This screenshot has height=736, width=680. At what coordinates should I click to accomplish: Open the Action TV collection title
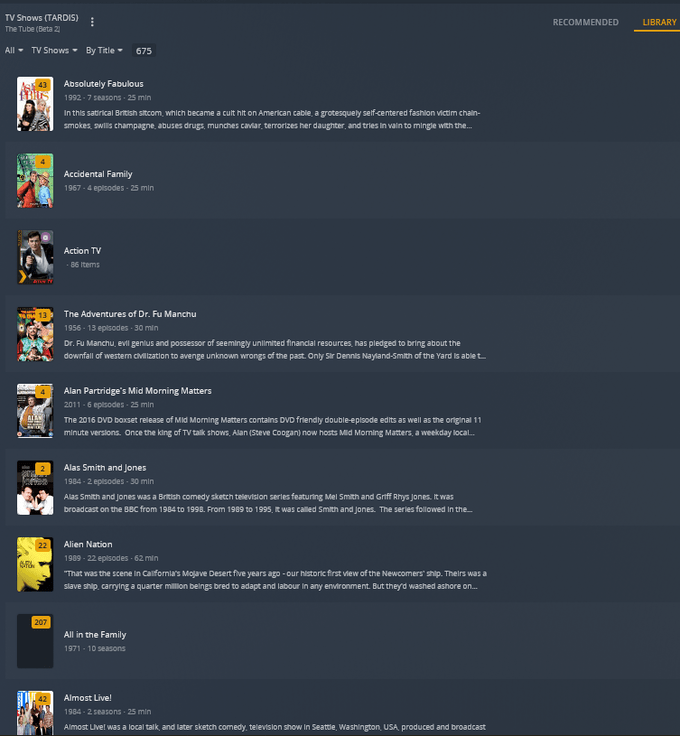click(x=82, y=251)
